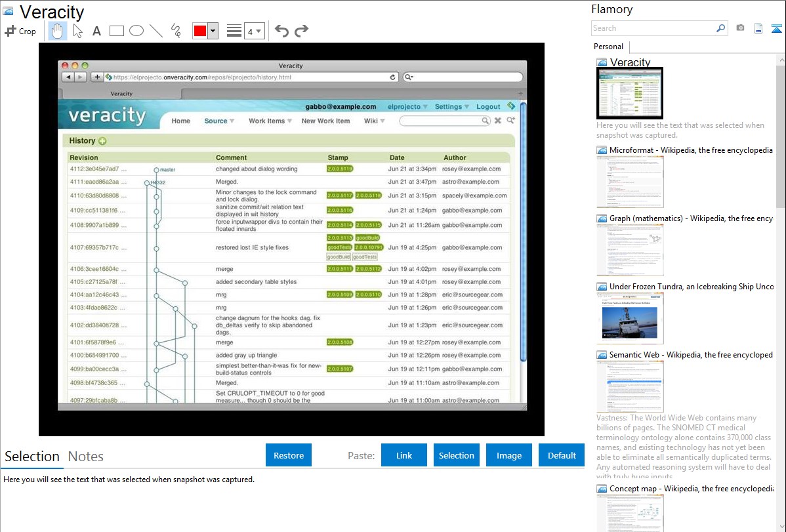Viewport: 786px width, 532px height.
Task: Click the blue top-right Flamory icon
Action: click(x=776, y=28)
